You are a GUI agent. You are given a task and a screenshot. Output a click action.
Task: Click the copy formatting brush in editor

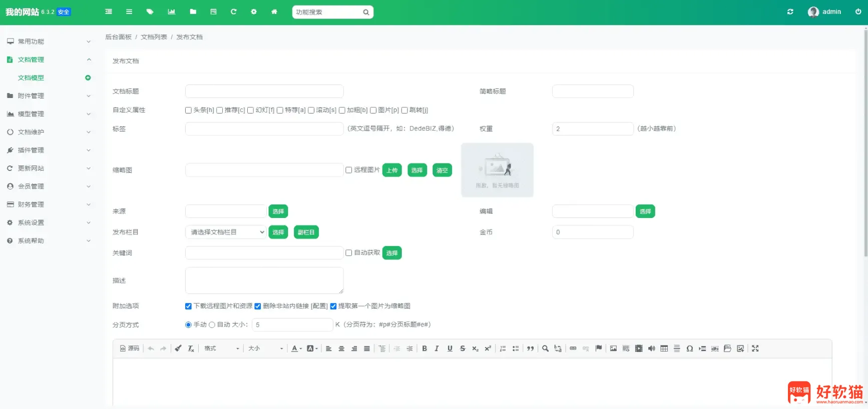pyautogui.click(x=178, y=348)
